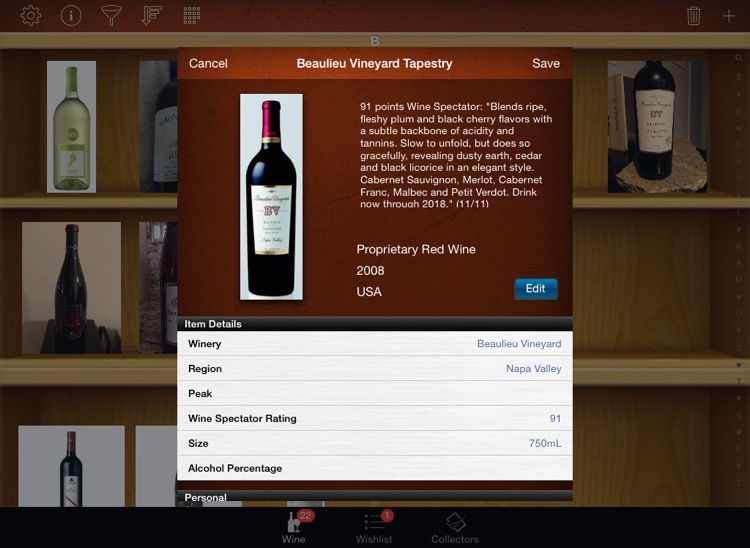Open the filter funnel icon
Image resolution: width=750 pixels, height=548 pixels.
tap(111, 16)
